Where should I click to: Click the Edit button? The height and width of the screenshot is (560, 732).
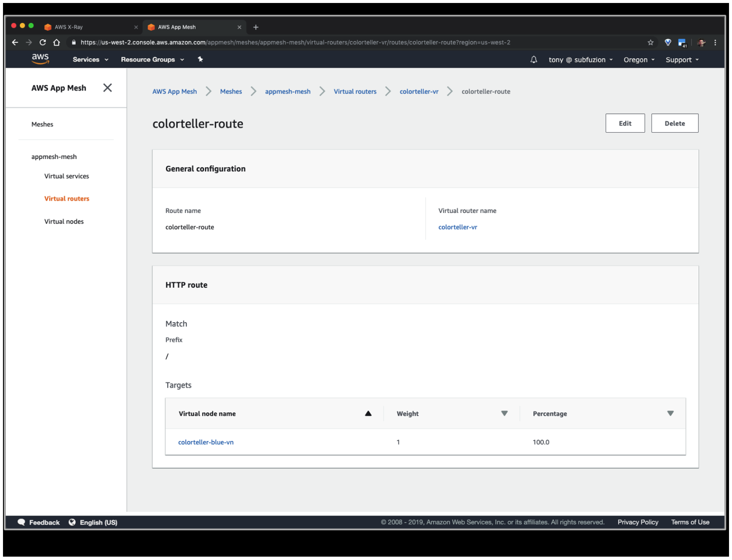(625, 123)
